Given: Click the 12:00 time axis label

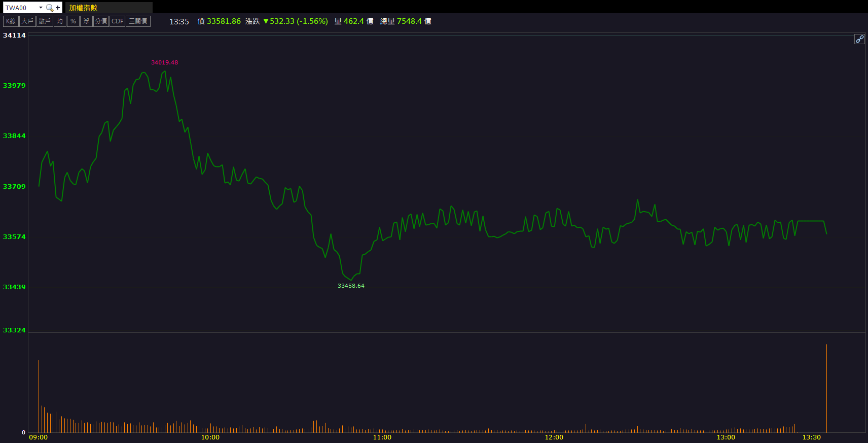Looking at the screenshot, I should [554, 437].
